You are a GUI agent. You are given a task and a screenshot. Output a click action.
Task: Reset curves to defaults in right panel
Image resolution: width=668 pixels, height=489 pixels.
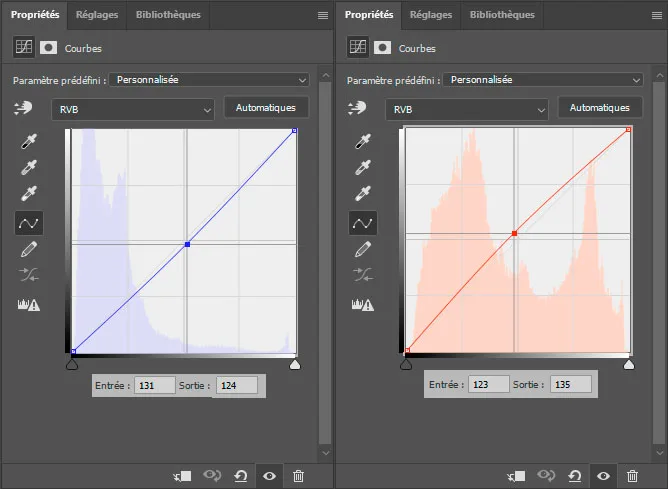[574, 476]
